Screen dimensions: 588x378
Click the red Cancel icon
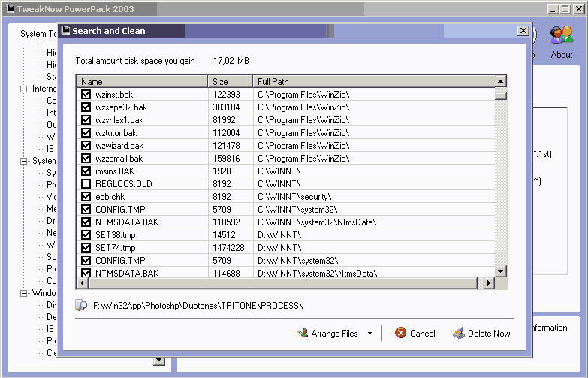(401, 333)
